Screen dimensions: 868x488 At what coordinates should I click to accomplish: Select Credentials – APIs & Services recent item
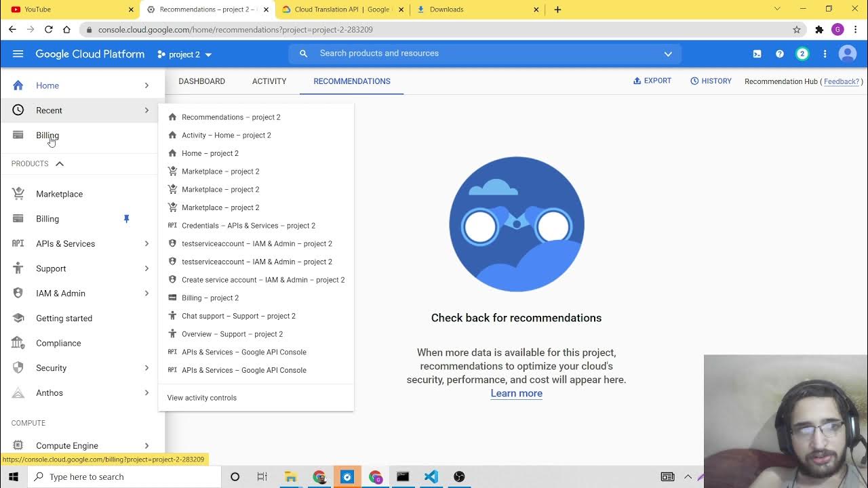(x=248, y=226)
